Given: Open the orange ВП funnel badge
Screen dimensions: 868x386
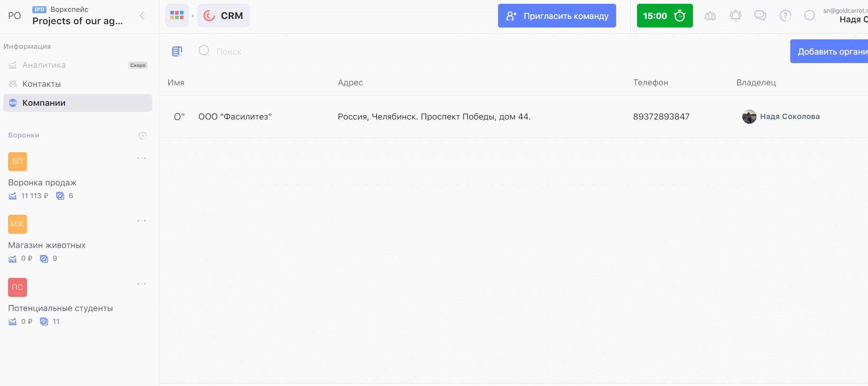Looking at the screenshot, I should (18, 162).
